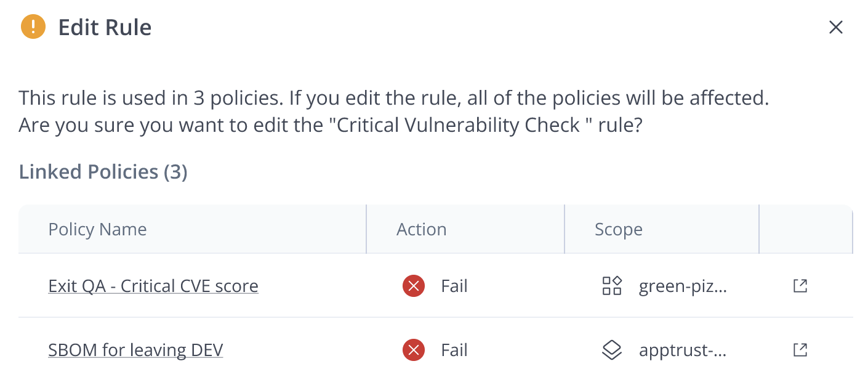Image resolution: width=868 pixels, height=377 pixels.
Task: Click Fail action text in SBOM row
Action: 454,350
